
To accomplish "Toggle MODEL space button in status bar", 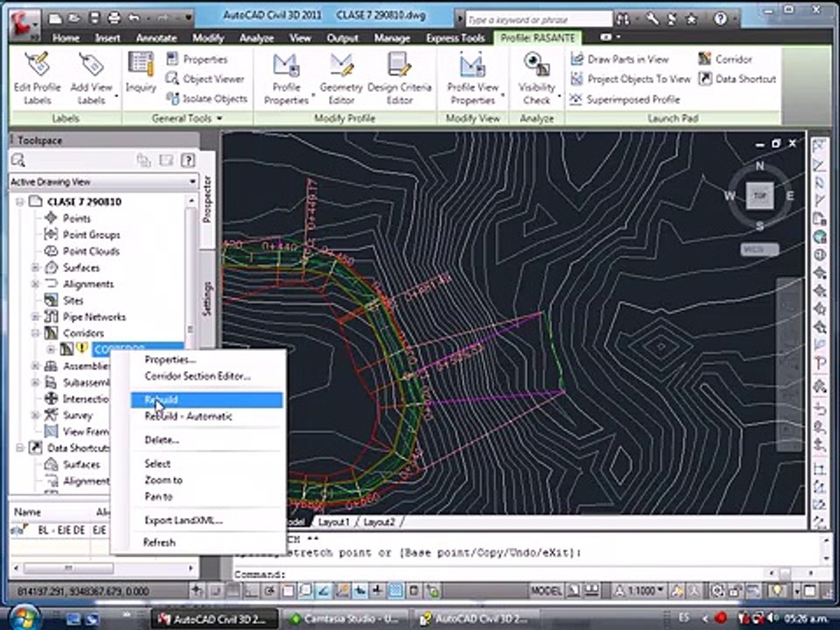I will (545, 591).
